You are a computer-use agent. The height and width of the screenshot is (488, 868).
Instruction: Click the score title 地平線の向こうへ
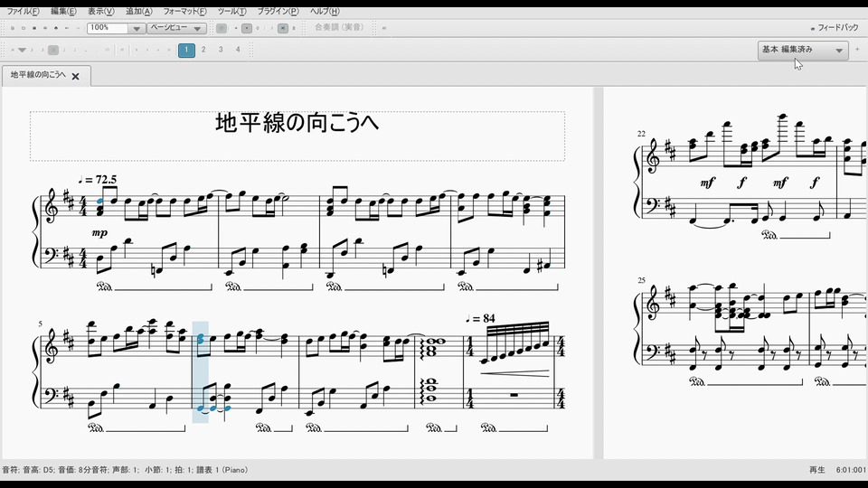297,122
